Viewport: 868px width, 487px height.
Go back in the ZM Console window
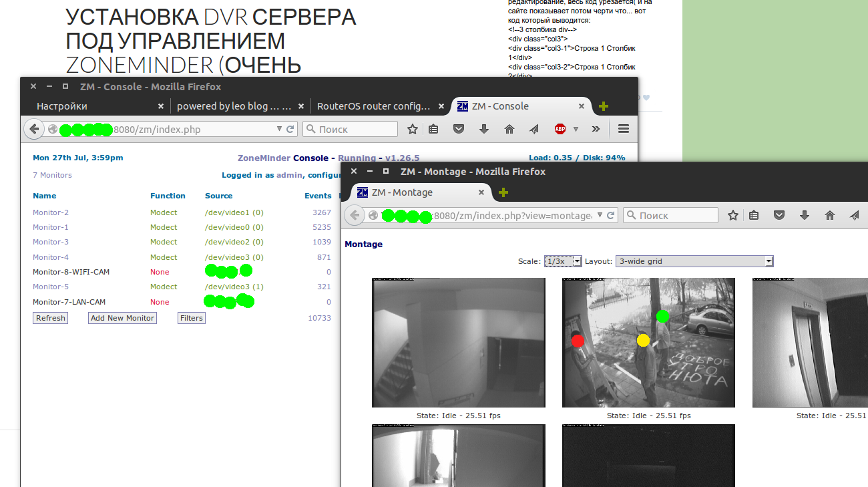(35, 129)
